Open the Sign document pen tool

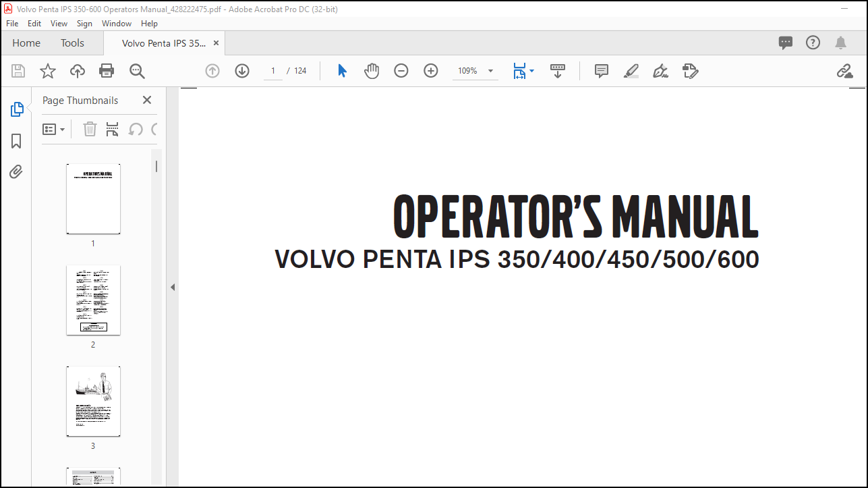661,71
